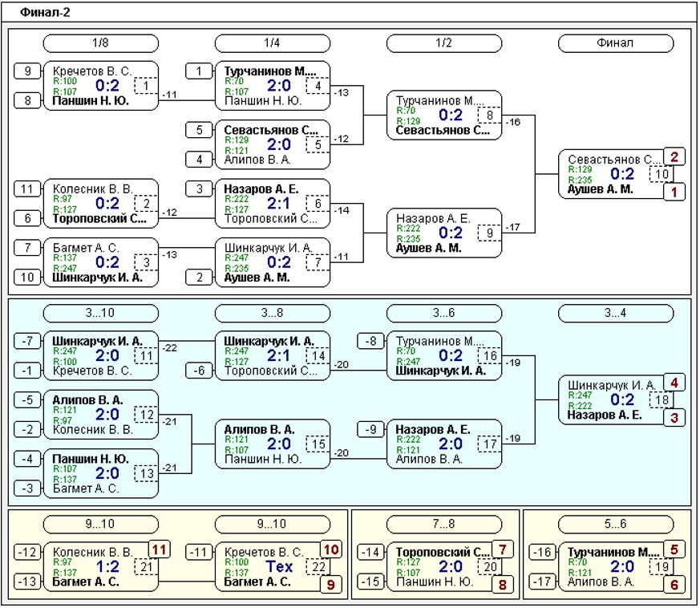Screen dimensions: 700x608
Task: Click the red place badge 5 beside Турчанинов
Action: pyautogui.click(x=674, y=549)
